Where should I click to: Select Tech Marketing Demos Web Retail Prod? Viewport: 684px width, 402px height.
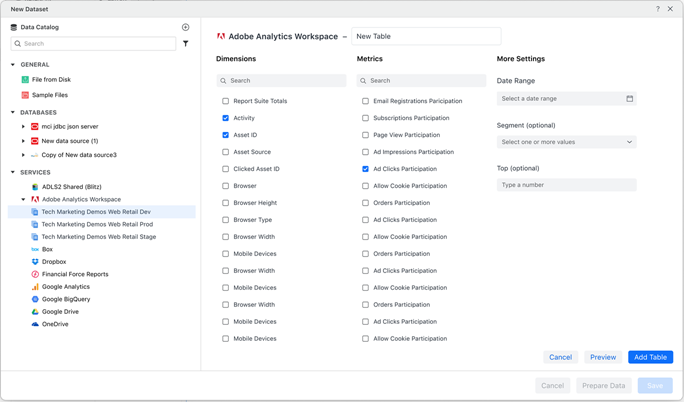(97, 224)
